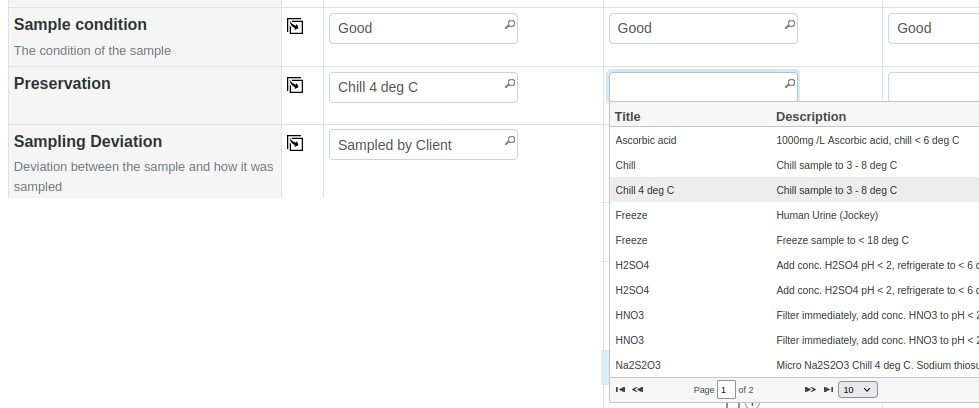Jump to last page of results
The image size is (979, 408).
pyautogui.click(x=828, y=389)
